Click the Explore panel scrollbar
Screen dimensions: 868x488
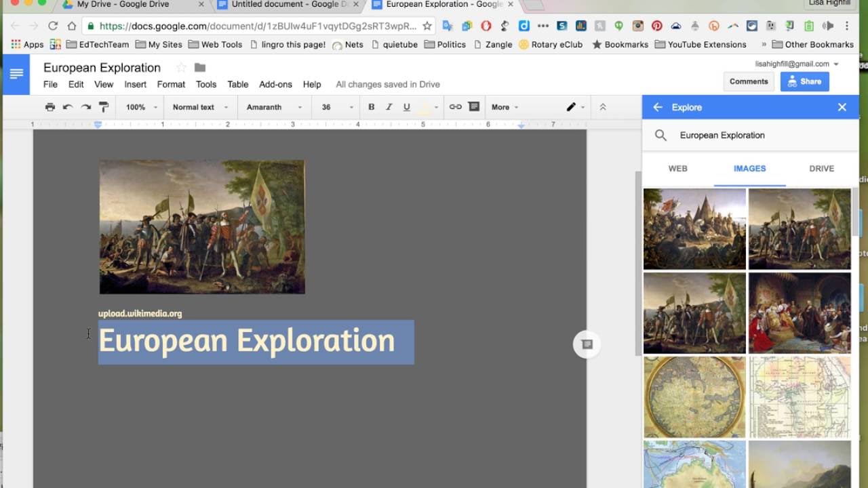click(854, 213)
